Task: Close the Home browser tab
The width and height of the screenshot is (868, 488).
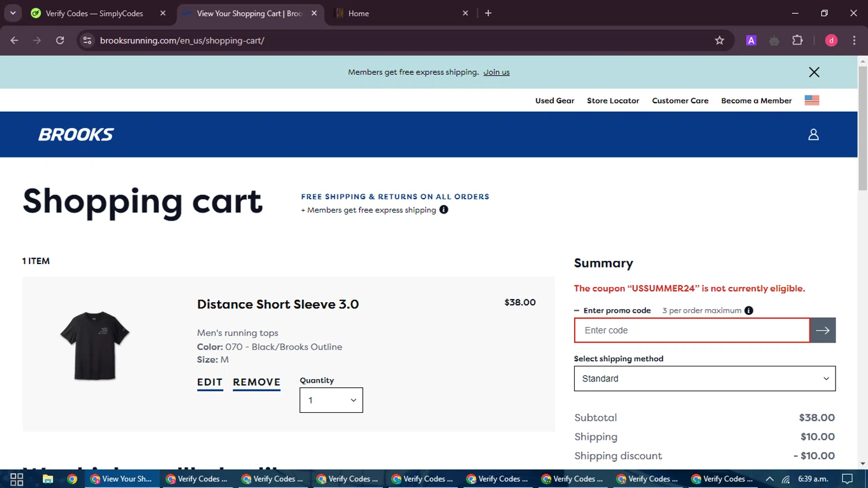Action: tap(465, 13)
